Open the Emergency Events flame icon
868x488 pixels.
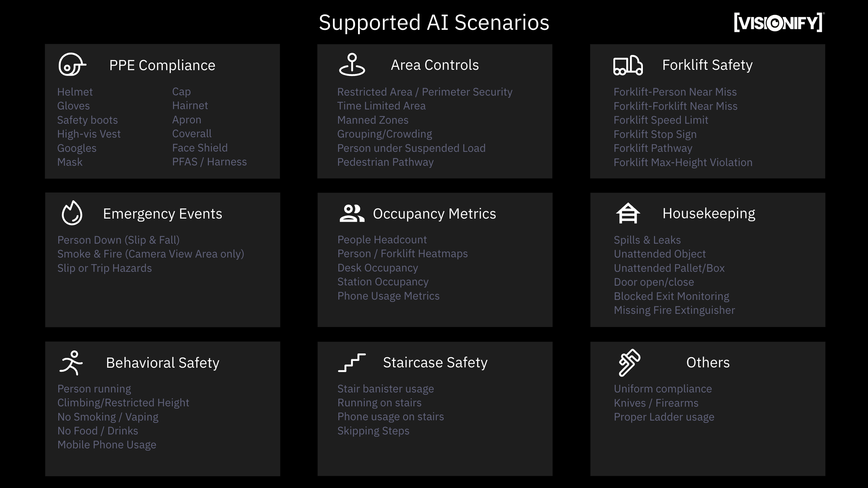click(x=71, y=213)
